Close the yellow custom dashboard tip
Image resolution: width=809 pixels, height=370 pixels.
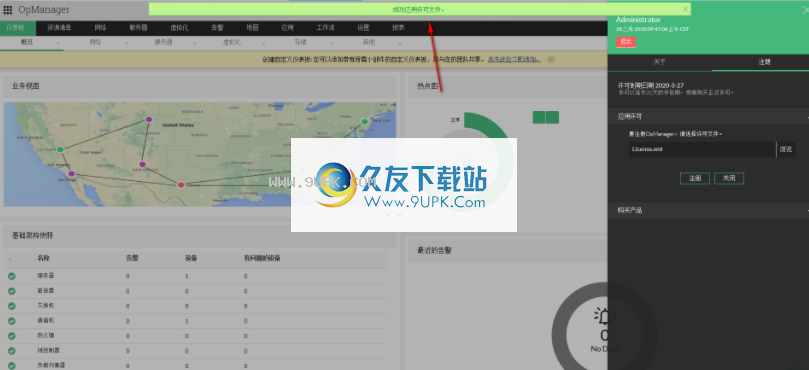pos(551,59)
